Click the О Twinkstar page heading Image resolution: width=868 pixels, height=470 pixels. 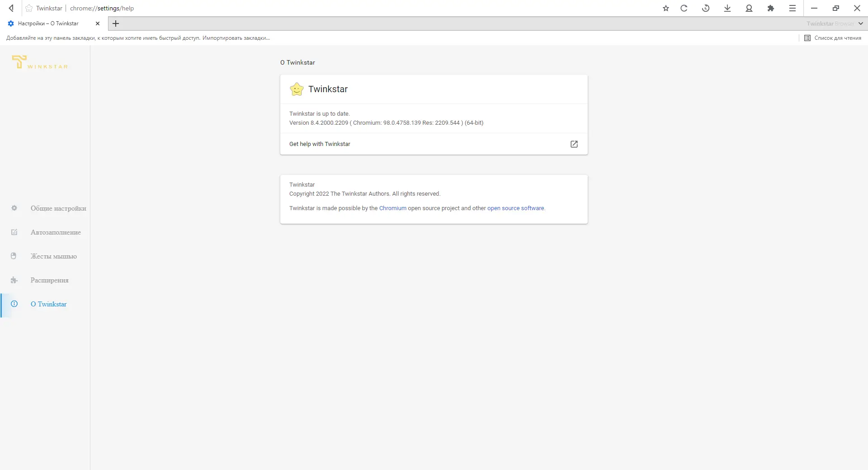pos(297,62)
